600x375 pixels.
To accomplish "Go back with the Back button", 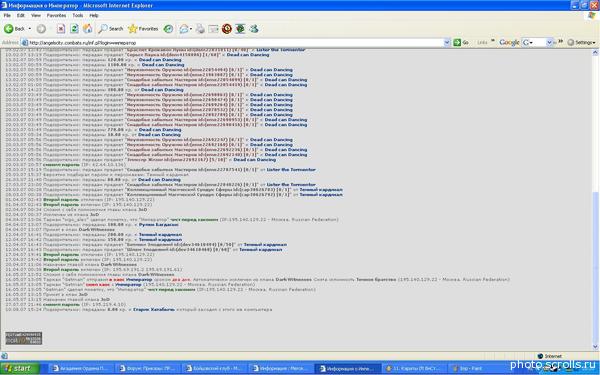I will 14,29.
